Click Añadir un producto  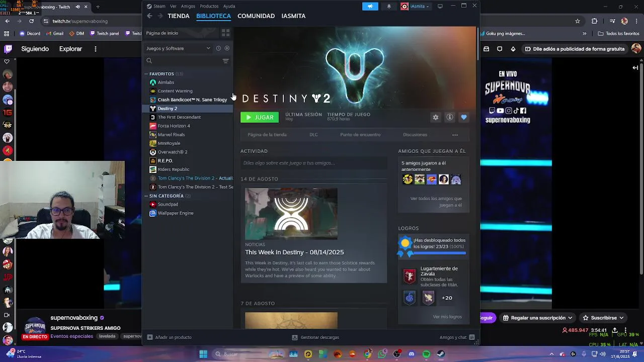169,337
